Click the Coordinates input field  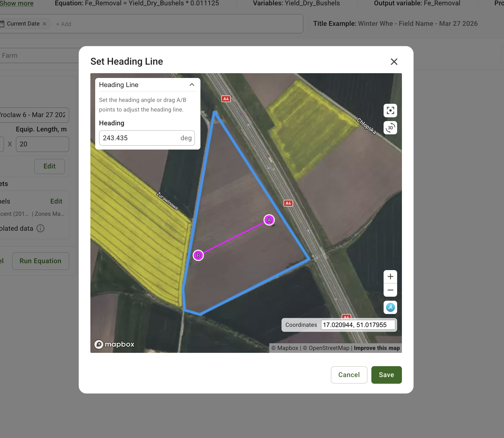[x=358, y=325]
